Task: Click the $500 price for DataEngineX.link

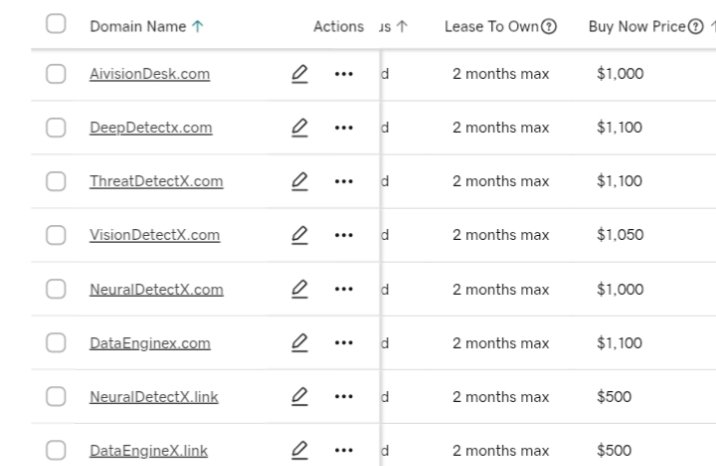Action: coord(614,451)
